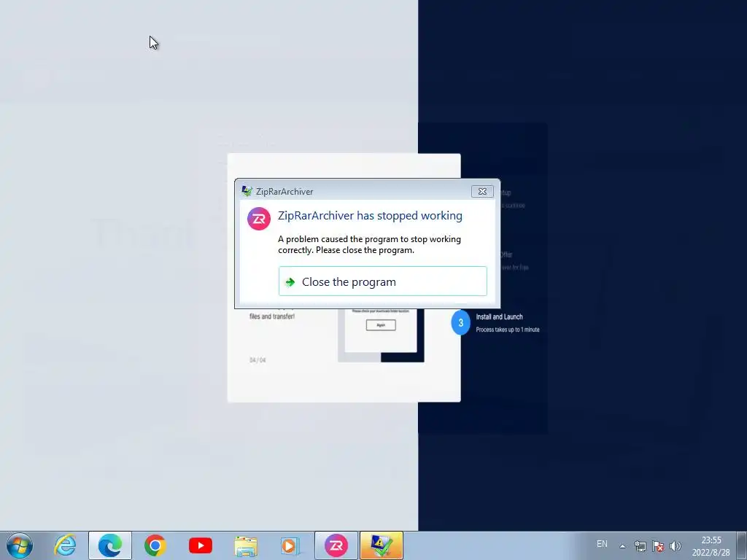Open Action Center flag icon
Screen dimensions: 747x560
click(658, 546)
